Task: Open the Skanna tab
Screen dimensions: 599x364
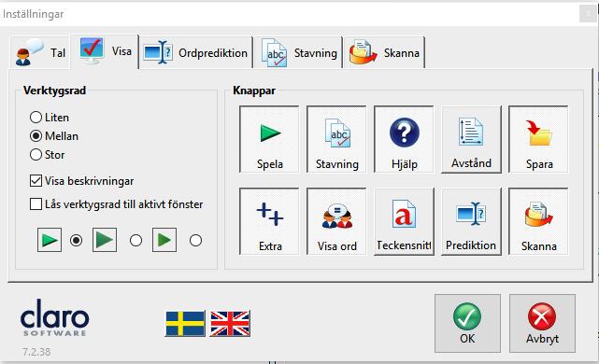Action: 384,52
